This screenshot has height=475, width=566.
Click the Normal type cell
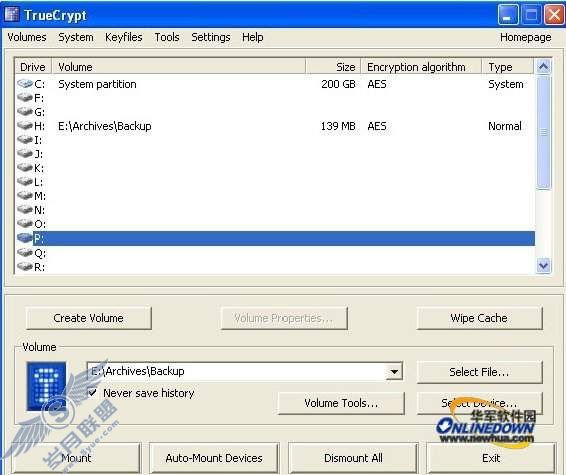[505, 126]
